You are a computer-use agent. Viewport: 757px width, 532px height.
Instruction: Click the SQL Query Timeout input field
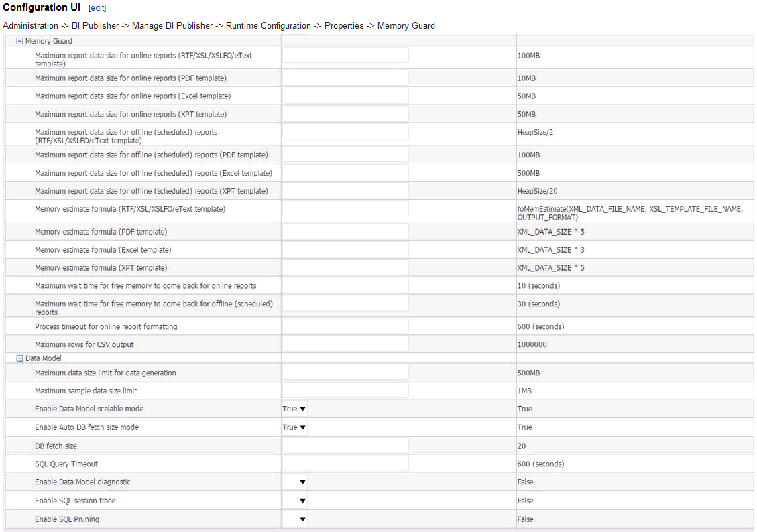click(345, 463)
